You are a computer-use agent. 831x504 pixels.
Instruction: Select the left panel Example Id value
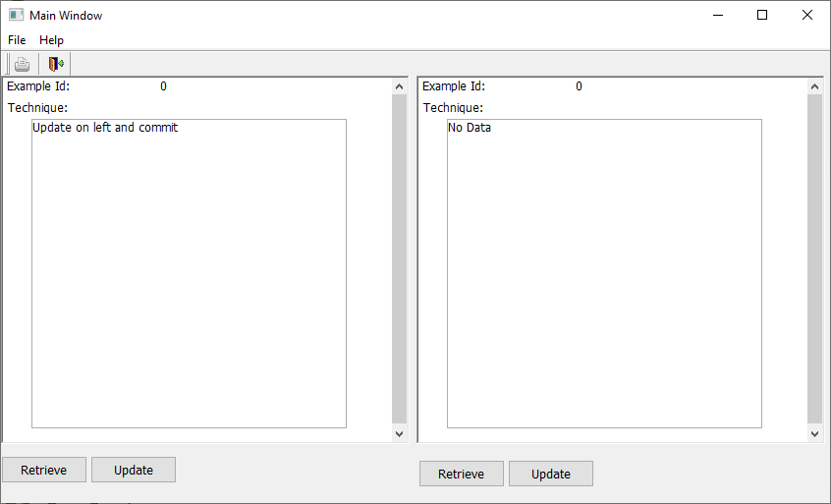click(x=163, y=86)
